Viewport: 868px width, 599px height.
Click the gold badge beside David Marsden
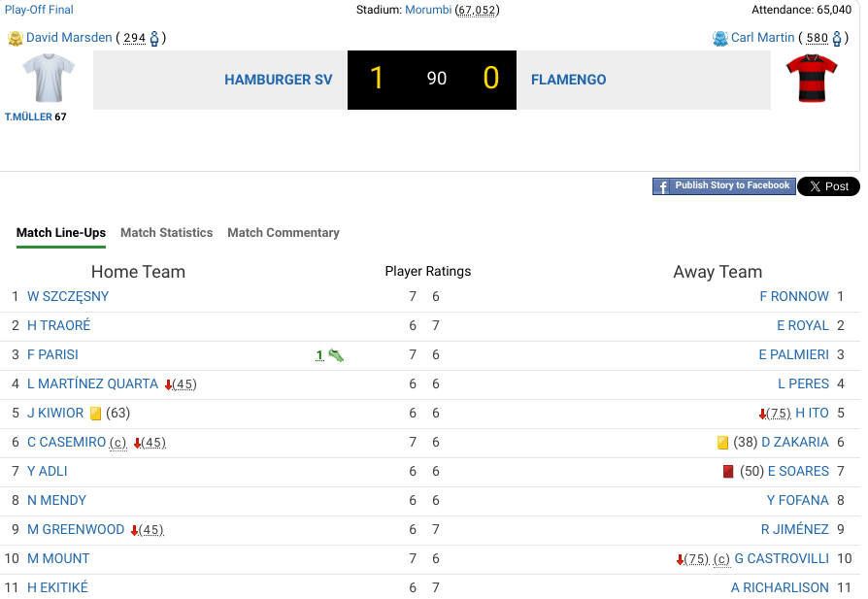(15, 38)
